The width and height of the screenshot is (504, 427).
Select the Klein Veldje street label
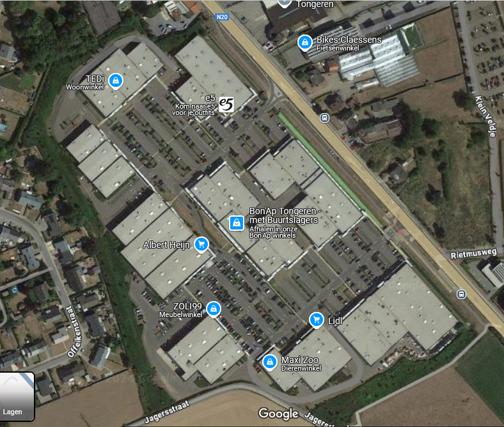[486, 116]
